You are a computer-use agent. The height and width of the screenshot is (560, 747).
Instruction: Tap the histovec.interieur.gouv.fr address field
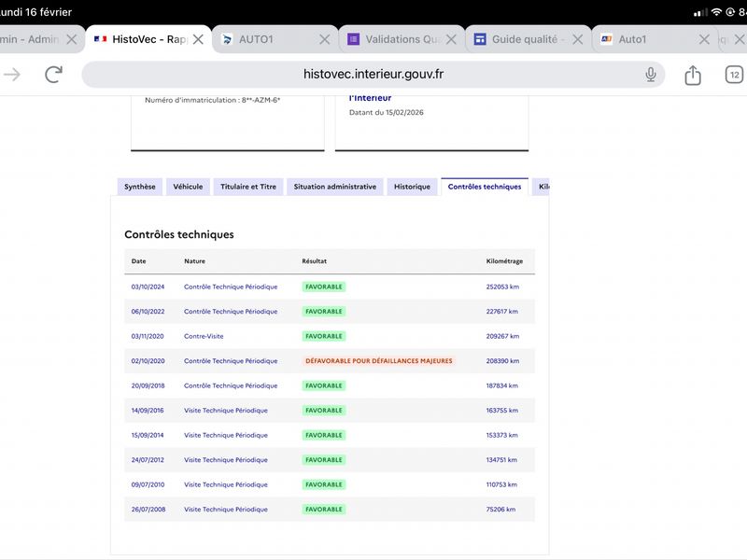point(373,75)
